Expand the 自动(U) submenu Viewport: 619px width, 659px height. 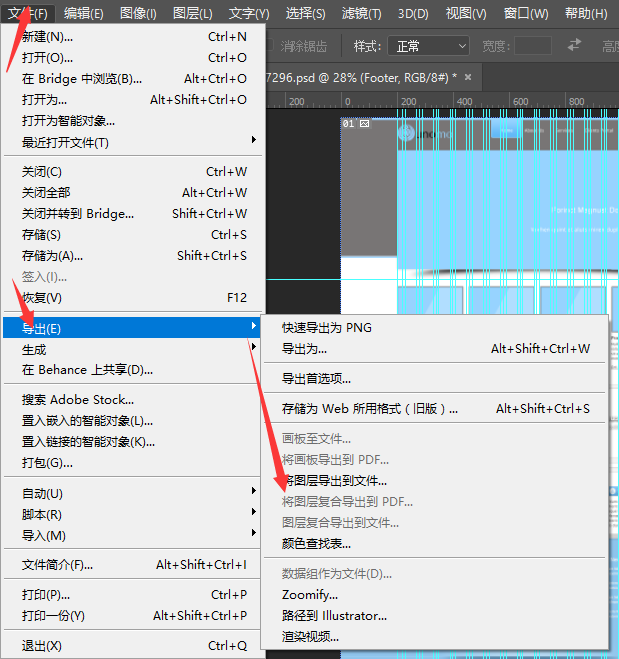[132, 493]
